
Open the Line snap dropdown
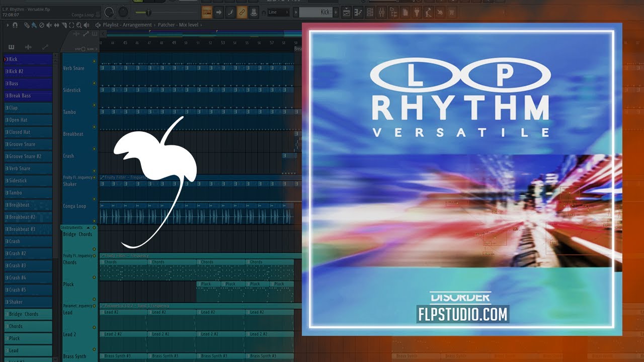click(278, 12)
